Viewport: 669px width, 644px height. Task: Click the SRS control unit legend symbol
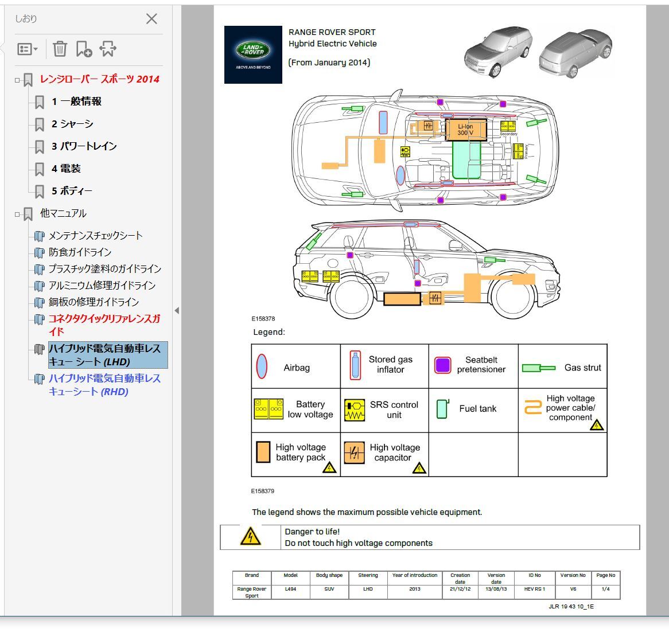354,410
